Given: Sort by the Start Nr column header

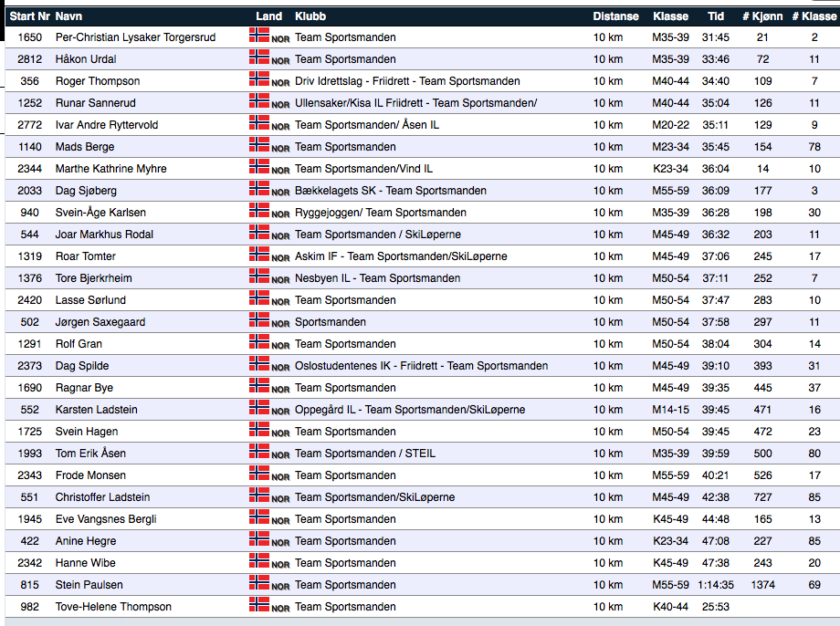Looking at the screenshot, I should pyautogui.click(x=30, y=16).
